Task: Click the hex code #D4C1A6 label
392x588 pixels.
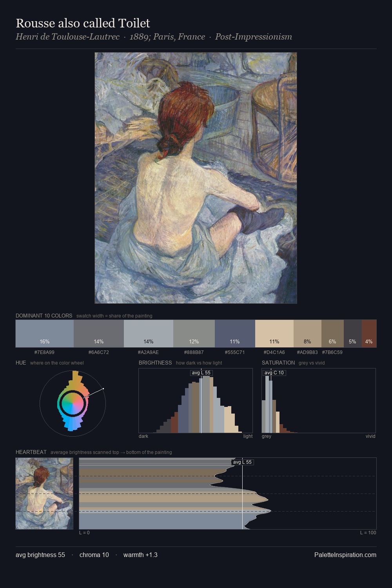Action: (274, 352)
